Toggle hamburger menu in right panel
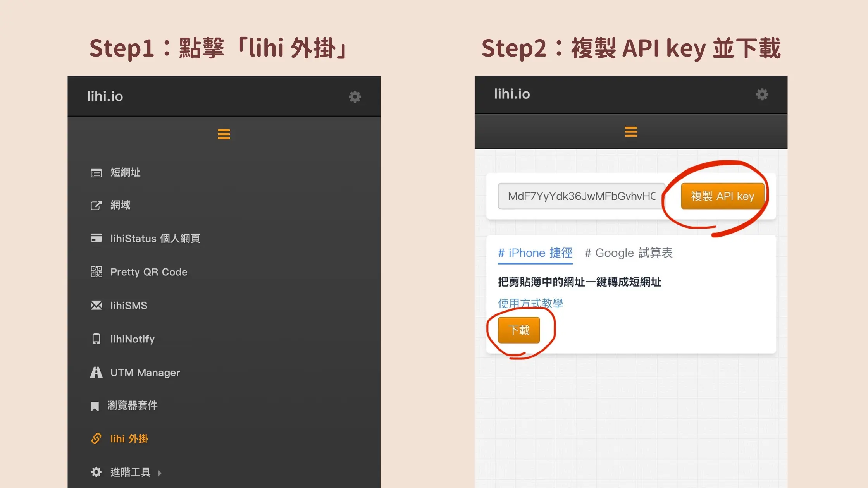The height and width of the screenshot is (488, 868). [x=631, y=132]
